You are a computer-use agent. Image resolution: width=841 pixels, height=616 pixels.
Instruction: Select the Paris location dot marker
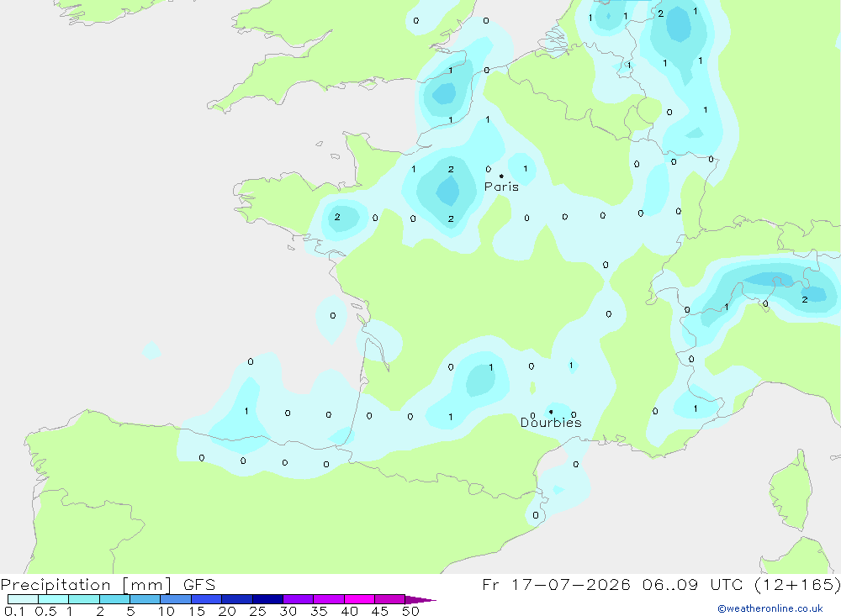501,176
